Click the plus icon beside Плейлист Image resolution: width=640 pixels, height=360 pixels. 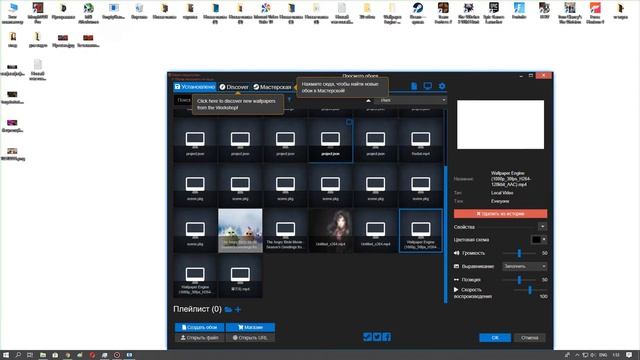tap(238, 309)
